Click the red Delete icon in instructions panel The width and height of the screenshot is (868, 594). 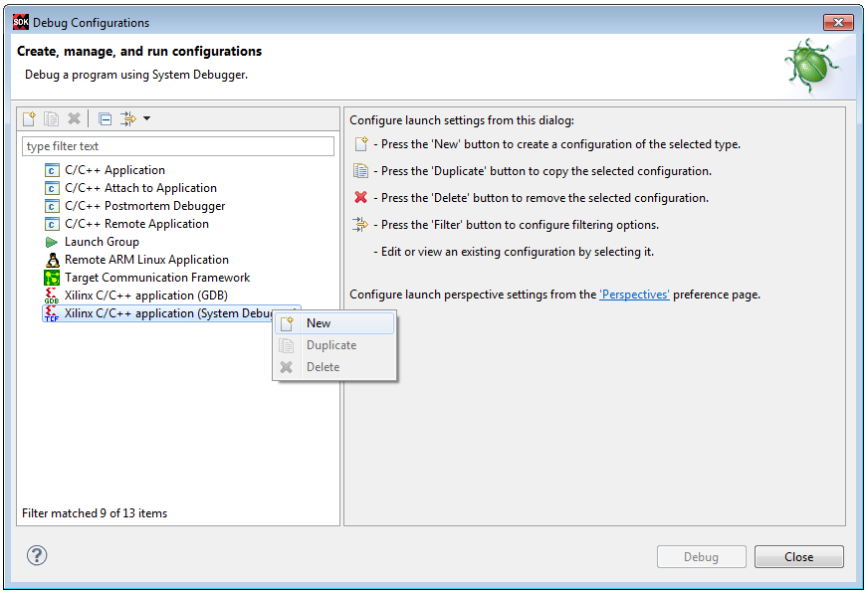coord(361,197)
